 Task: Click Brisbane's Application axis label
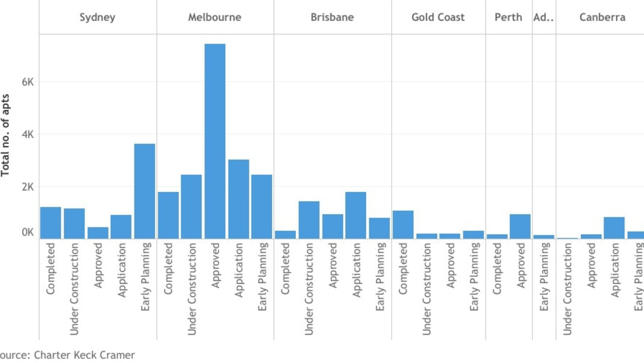(356, 270)
